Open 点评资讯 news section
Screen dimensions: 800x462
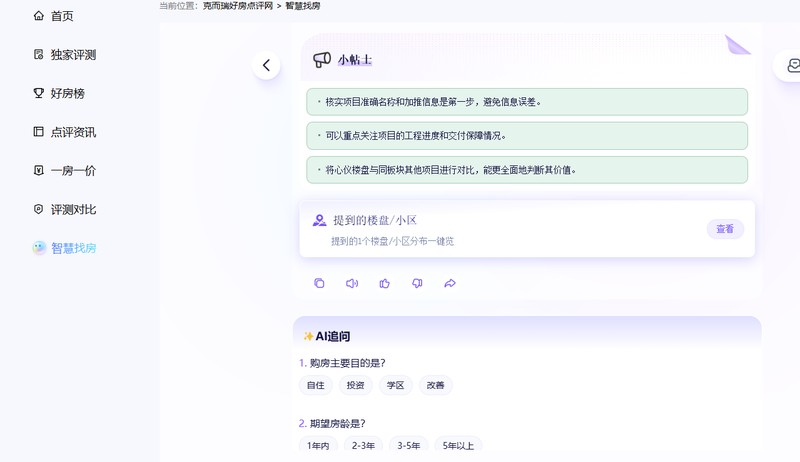click(65, 133)
